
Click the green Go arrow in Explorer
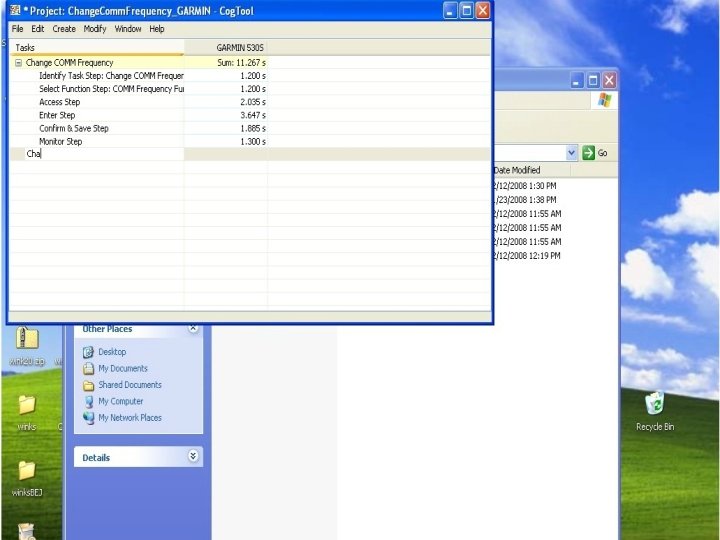tap(588, 153)
